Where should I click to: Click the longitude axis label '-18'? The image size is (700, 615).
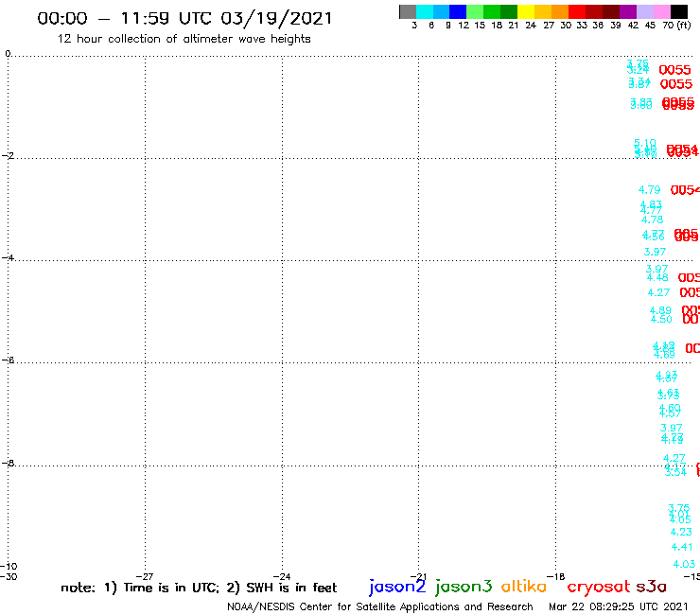pos(555,576)
